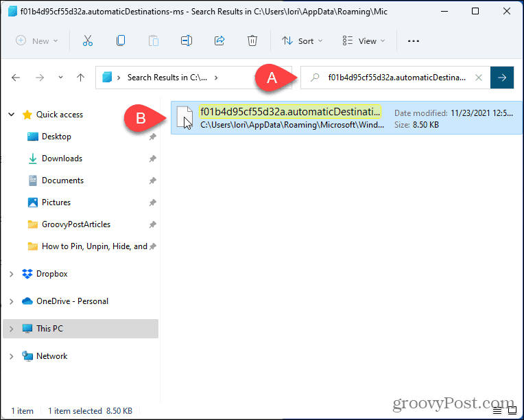Click the Cut scissors icon
This screenshot has height=420, width=524.
tap(88, 40)
